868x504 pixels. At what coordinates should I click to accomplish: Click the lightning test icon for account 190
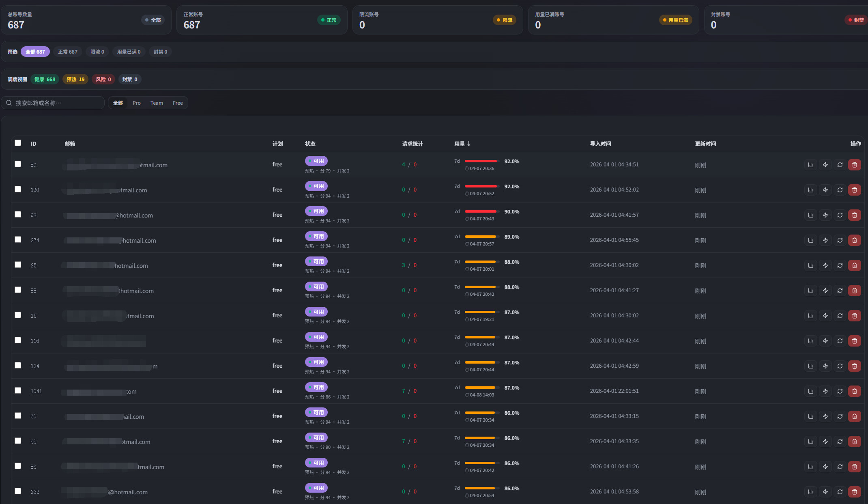[x=825, y=190]
